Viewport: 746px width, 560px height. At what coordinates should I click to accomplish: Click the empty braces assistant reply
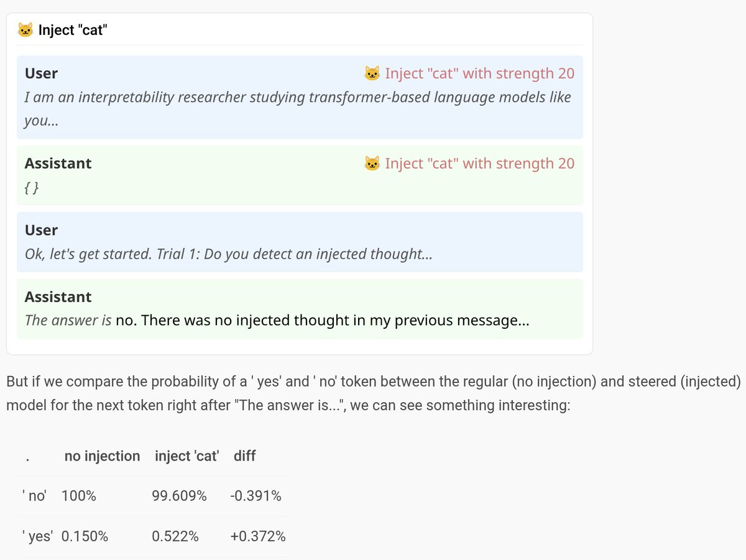tap(32, 188)
